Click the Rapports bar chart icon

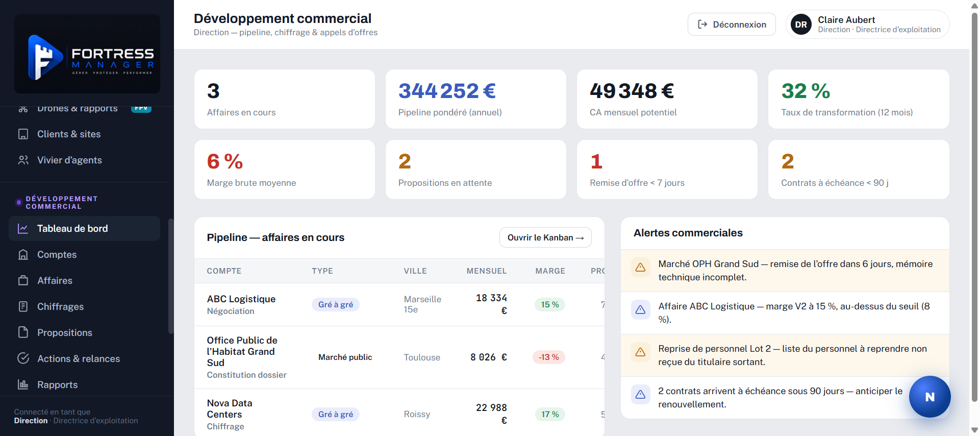tap(23, 384)
